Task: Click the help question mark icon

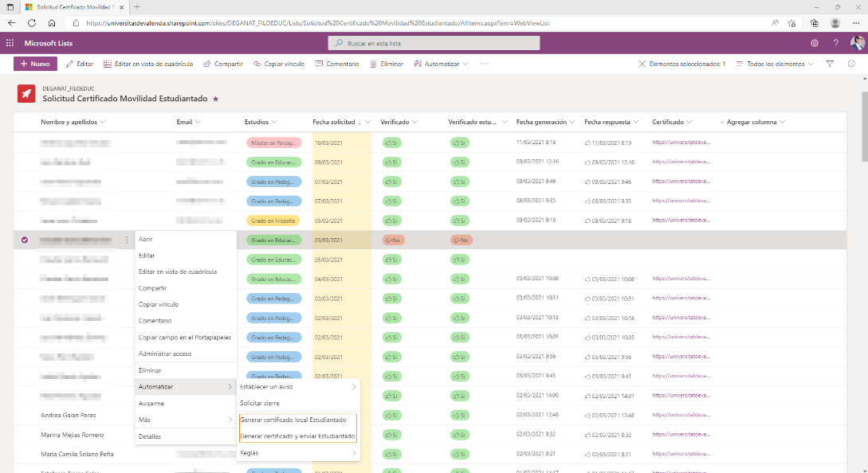Action: (x=835, y=43)
